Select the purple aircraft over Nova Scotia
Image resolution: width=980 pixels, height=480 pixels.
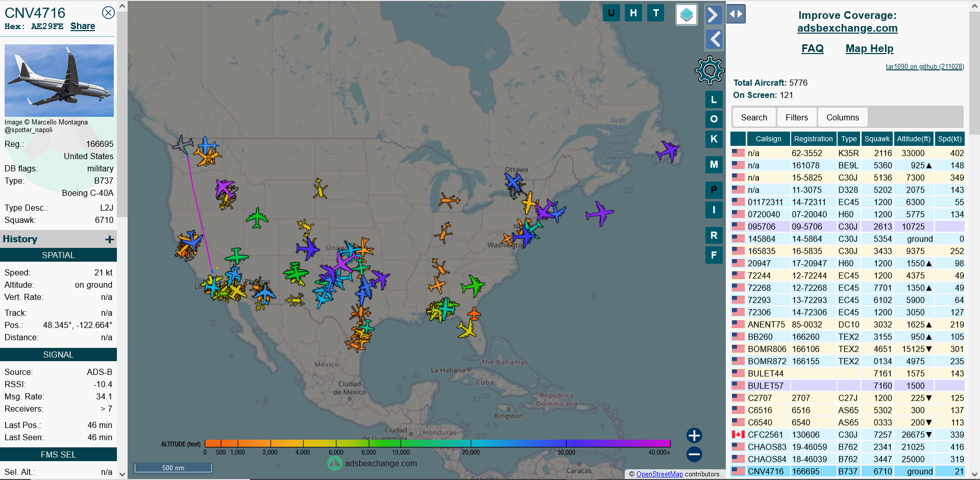[668, 151]
